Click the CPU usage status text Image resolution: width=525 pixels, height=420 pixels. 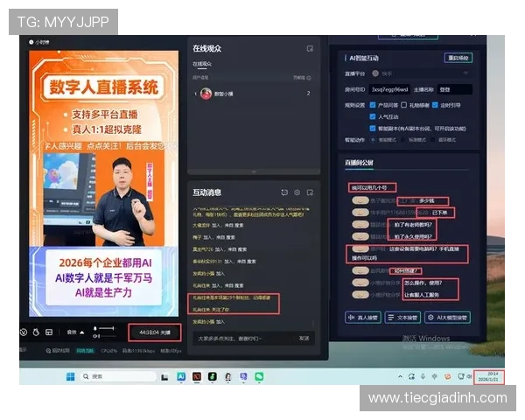(109, 351)
